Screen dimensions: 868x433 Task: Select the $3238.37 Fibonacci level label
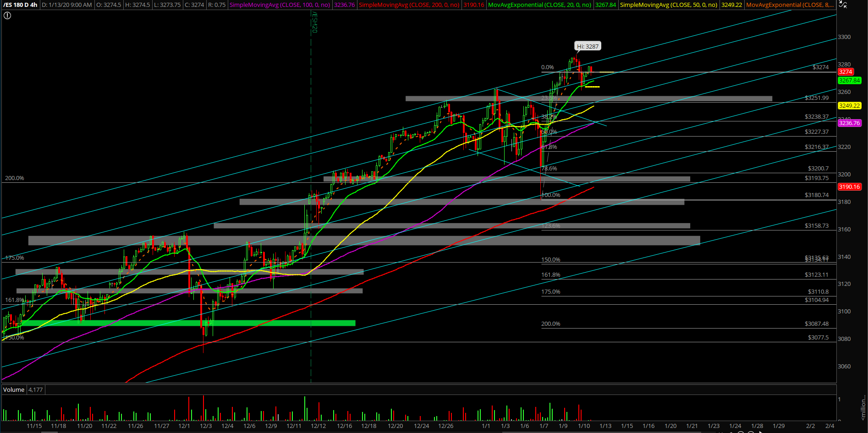[817, 117]
